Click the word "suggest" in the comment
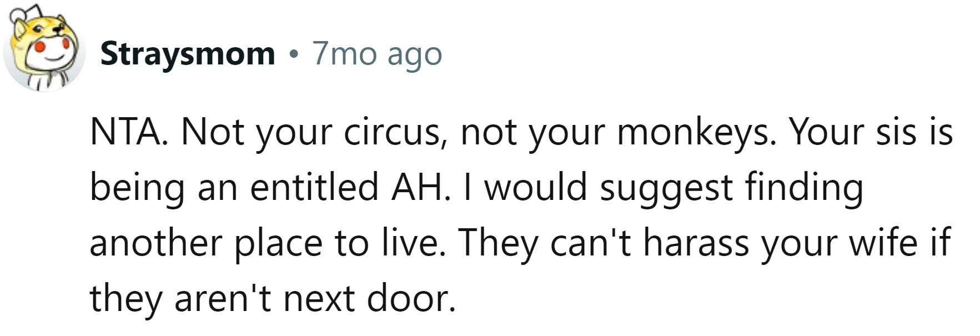Image resolution: width=980 pixels, height=336 pixels. pyautogui.click(x=666, y=187)
